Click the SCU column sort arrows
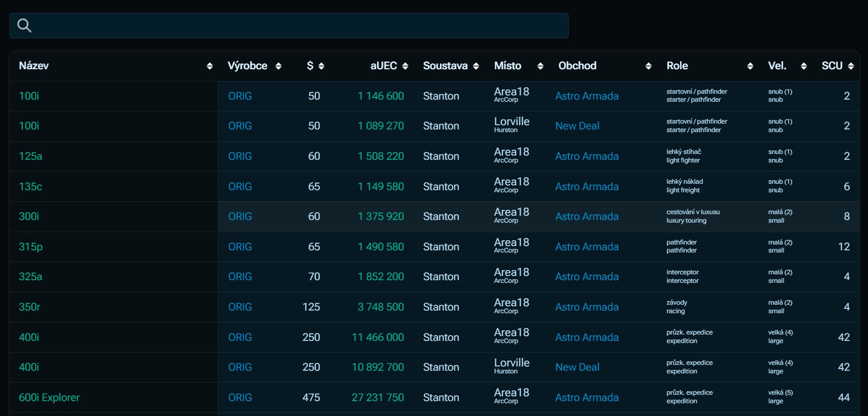 pyautogui.click(x=851, y=66)
